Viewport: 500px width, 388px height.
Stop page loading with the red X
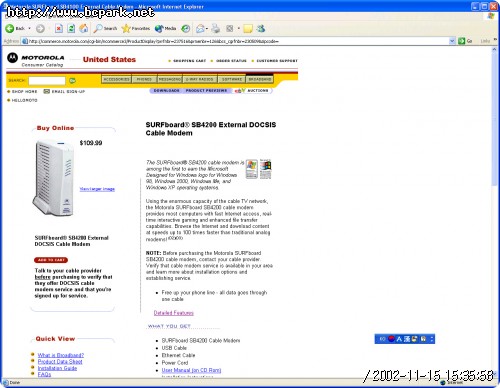click(x=59, y=29)
